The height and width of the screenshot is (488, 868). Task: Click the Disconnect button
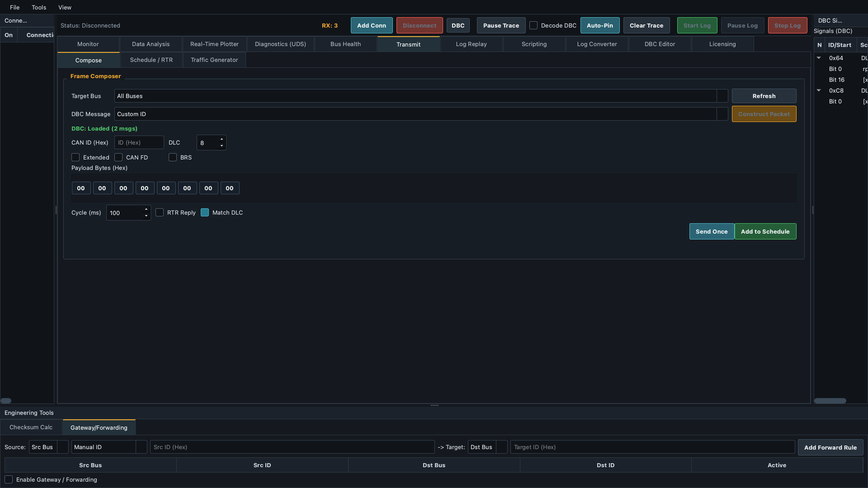point(419,25)
